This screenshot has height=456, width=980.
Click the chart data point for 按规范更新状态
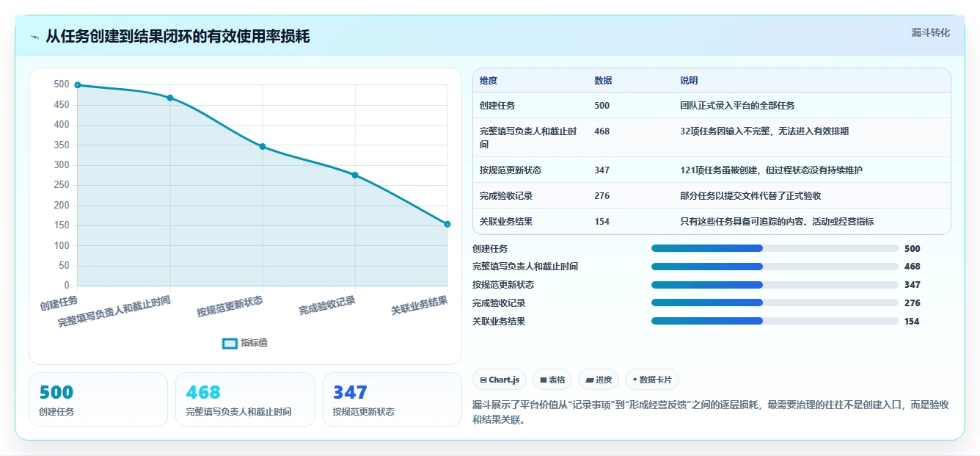point(263,147)
